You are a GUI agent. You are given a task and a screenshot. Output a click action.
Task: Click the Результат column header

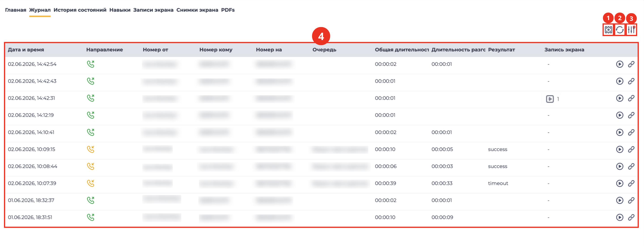[501, 49]
